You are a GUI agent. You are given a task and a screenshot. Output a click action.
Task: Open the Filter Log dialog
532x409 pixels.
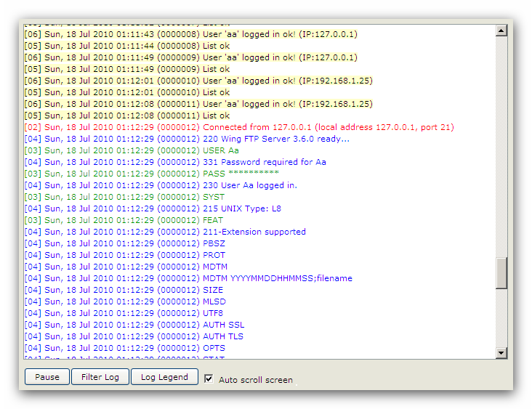(100, 377)
